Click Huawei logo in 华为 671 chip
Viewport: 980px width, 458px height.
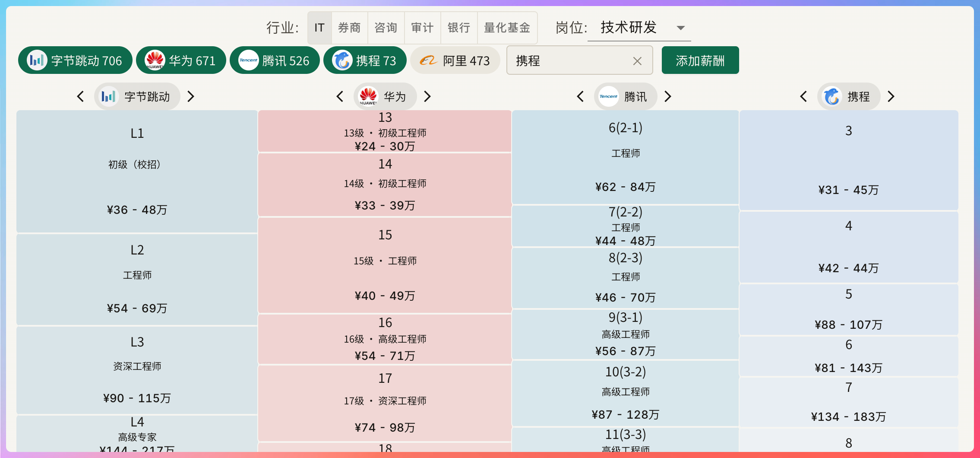pyautogui.click(x=155, y=60)
